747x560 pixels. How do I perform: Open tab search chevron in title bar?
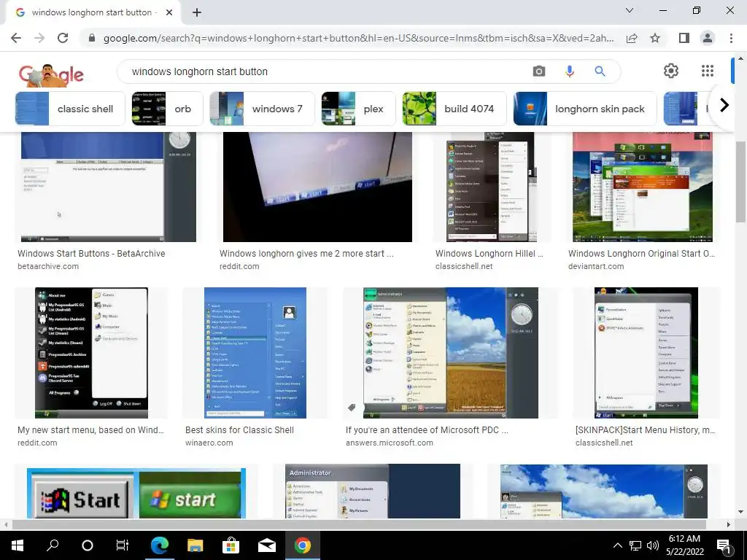(630, 10)
